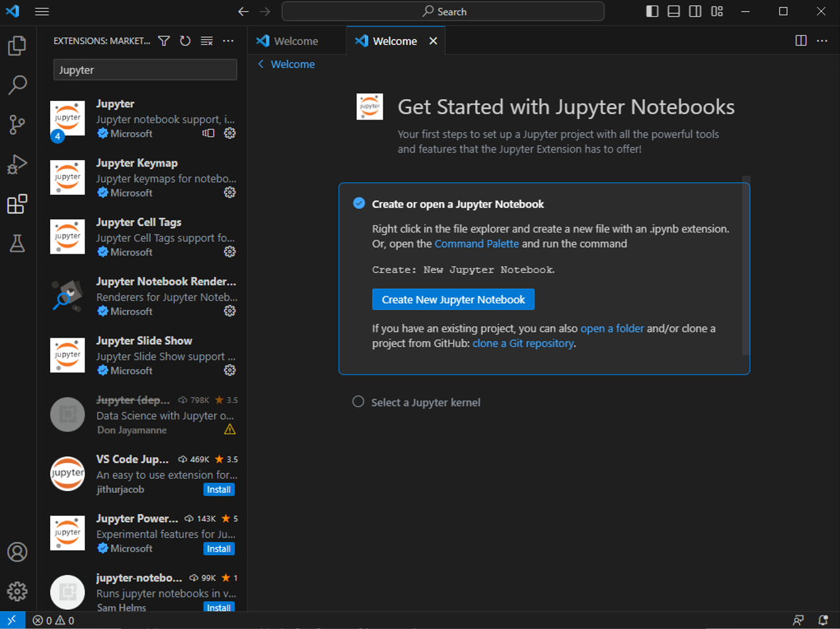Open the Explorer view in activity bar

(17, 46)
